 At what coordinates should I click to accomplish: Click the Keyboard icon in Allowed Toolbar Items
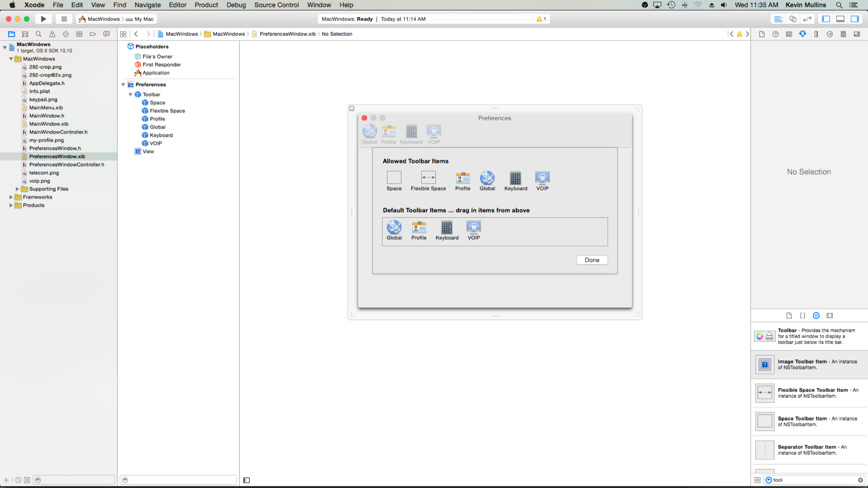(x=515, y=178)
